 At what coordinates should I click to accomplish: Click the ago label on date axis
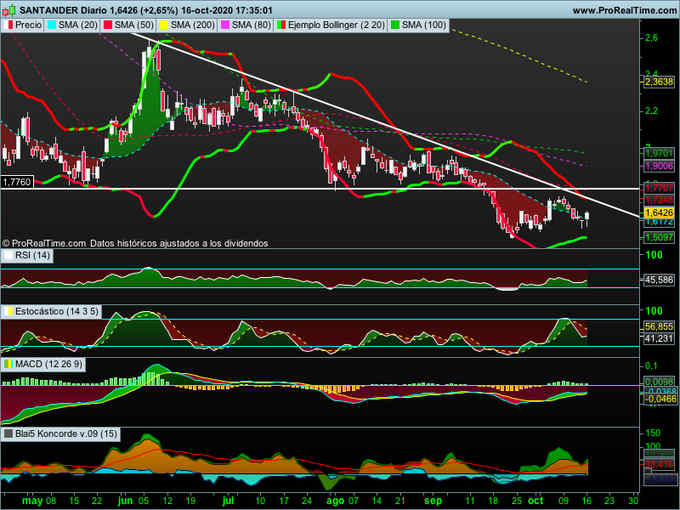(x=335, y=500)
